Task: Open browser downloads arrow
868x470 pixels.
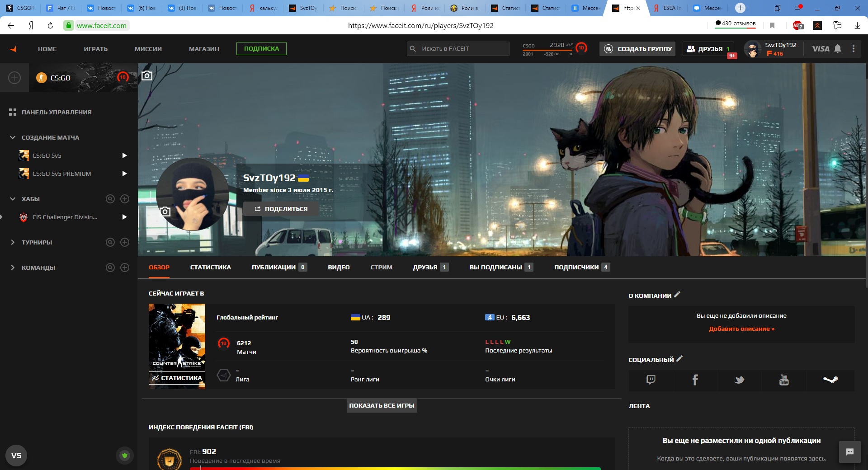Action: click(x=857, y=26)
